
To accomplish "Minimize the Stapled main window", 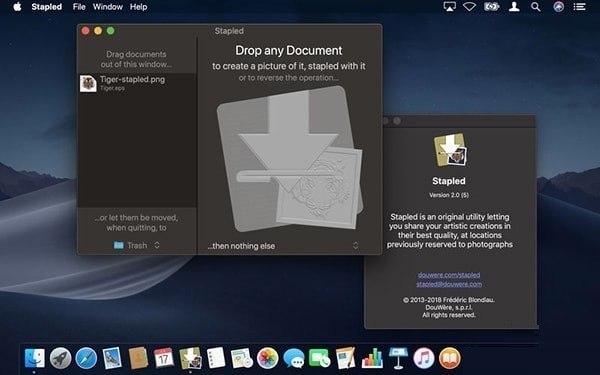I will tap(98, 31).
